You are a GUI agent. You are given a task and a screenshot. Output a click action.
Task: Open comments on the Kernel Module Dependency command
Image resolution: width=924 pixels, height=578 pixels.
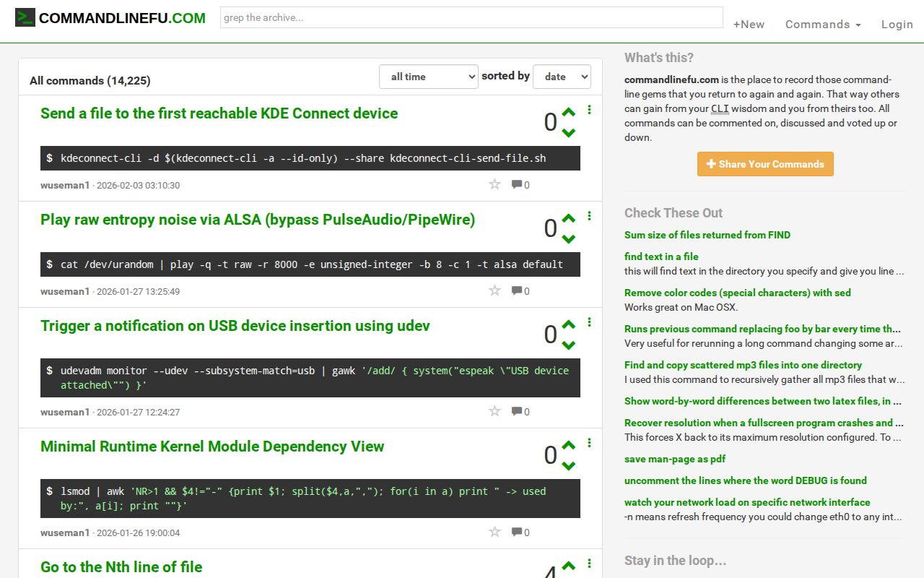coord(520,532)
